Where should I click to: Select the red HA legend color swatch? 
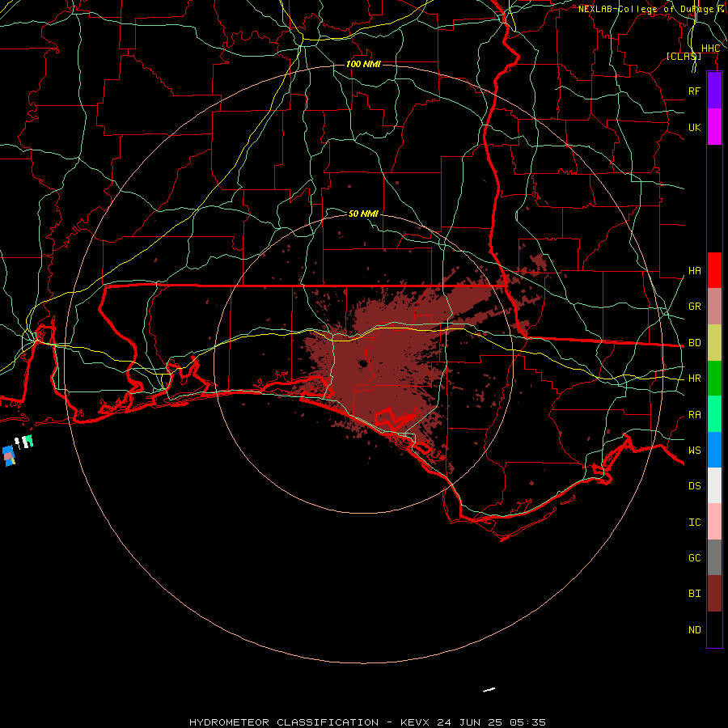pyautogui.click(x=714, y=270)
